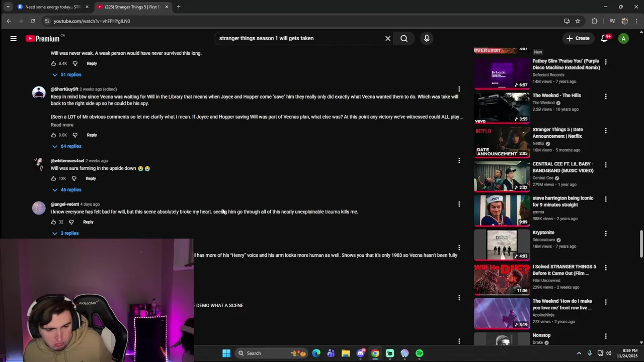Screen dimensions: 644x362
Task: Like the 'Will was never weak' comment
Action: pos(53,63)
